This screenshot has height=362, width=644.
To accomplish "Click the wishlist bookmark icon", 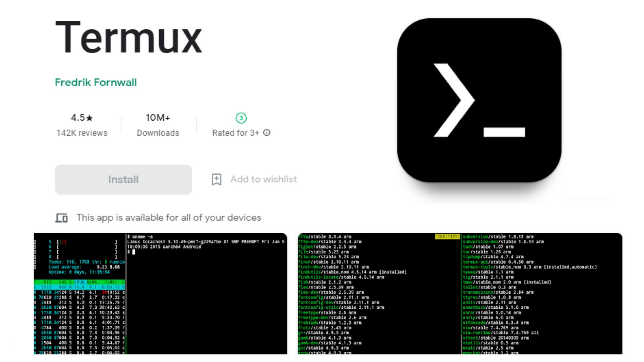I will pyautogui.click(x=216, y=179).
